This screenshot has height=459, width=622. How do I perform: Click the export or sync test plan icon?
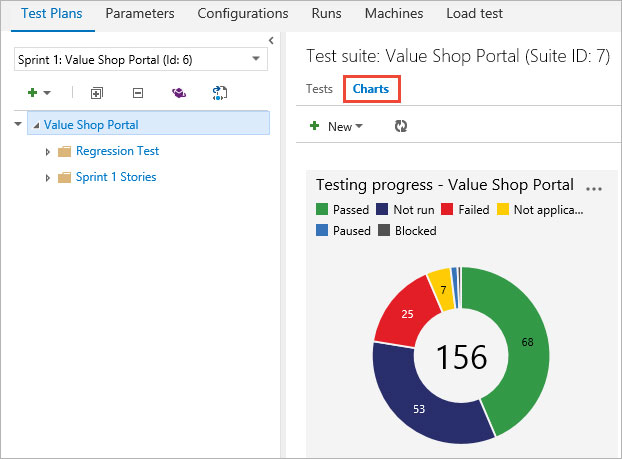tap(220, 93)
